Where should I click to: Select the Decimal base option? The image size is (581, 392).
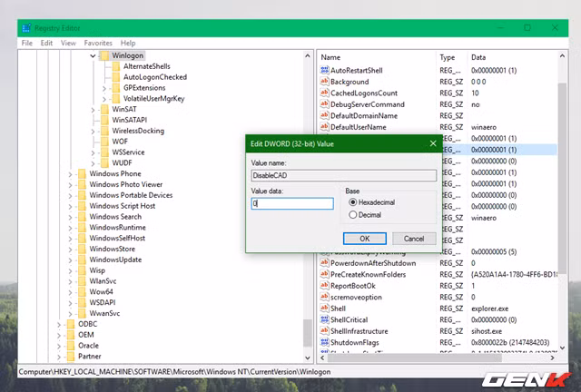click(x=354, y=215)
